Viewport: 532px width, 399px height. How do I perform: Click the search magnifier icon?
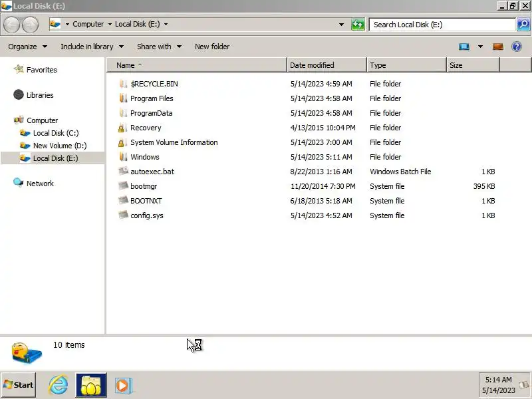click(523, 25)
